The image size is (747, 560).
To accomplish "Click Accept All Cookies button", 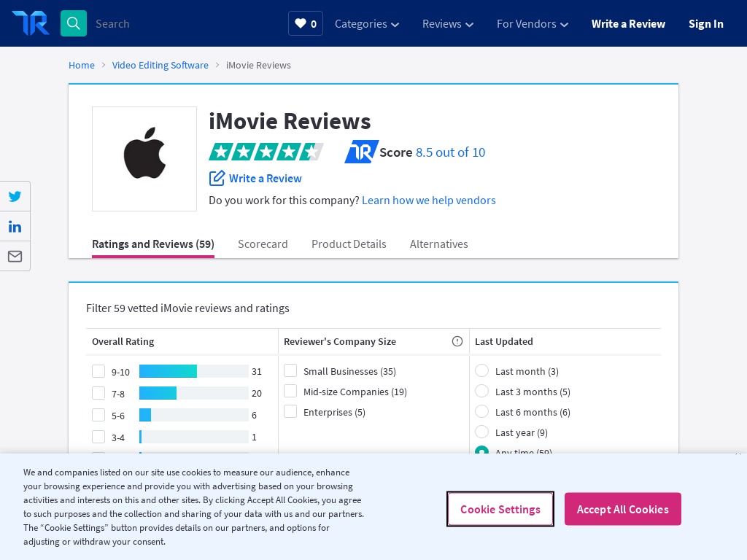I will pos(623,509).
